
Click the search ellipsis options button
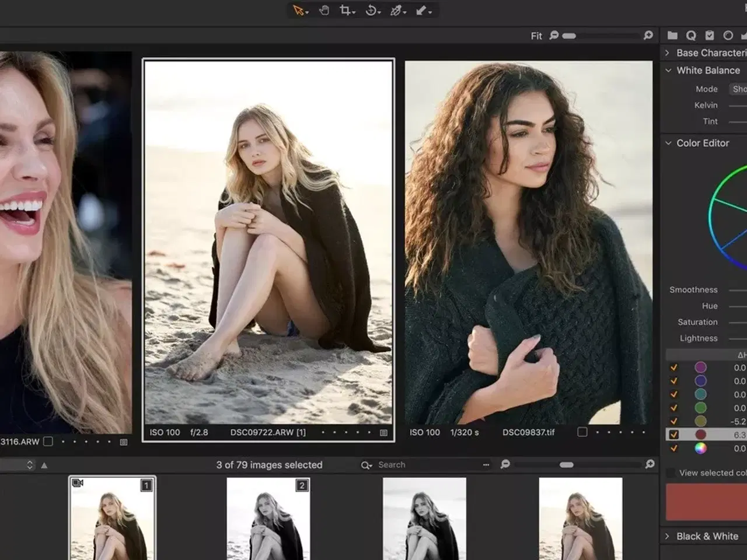486,465
